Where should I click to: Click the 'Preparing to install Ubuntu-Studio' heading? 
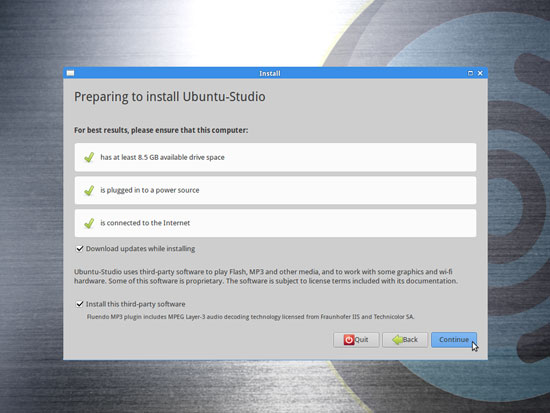pos(170,97)
